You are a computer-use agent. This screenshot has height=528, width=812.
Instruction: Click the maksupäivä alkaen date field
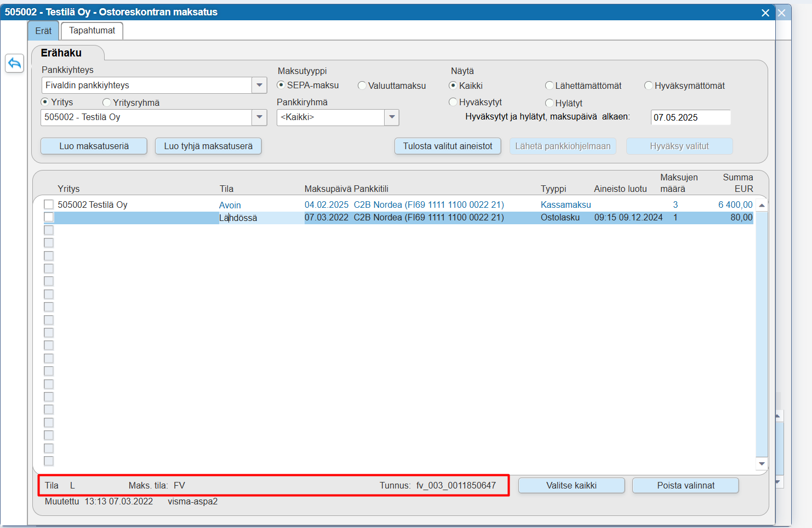pyautogui.click(x=690, y=117)
